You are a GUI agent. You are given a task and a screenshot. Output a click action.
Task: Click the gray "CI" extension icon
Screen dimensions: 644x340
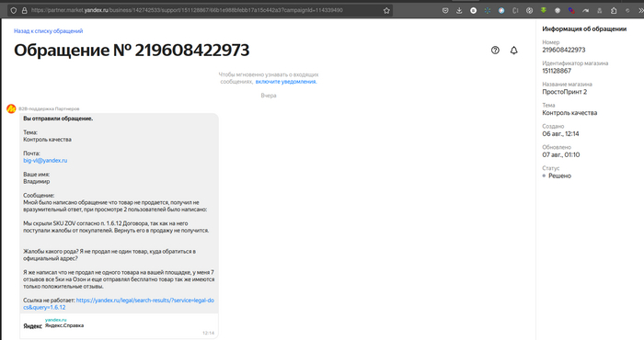tap(515, 11)
